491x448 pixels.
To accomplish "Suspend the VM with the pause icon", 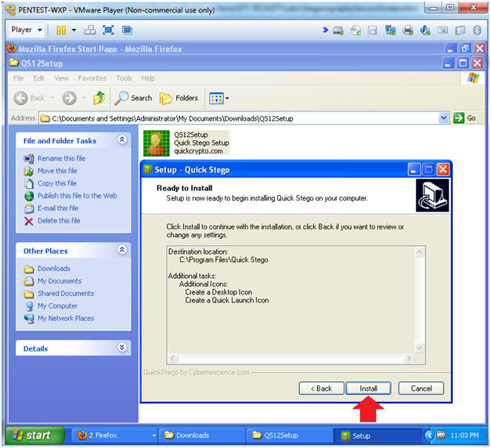I will pos(61,30).
